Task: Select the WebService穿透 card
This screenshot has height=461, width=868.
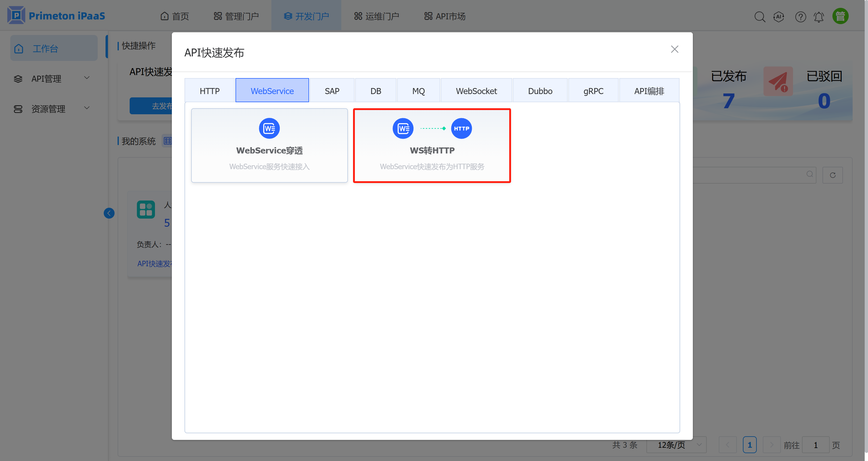Action: point(269,145)
